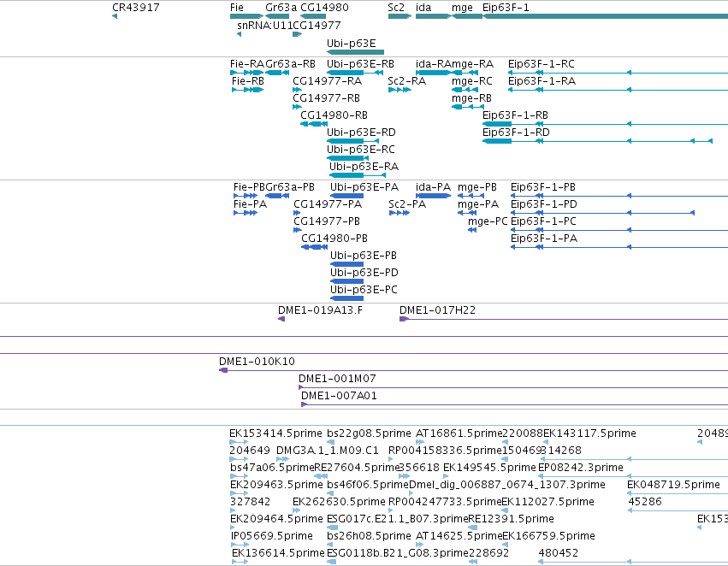Image resolution: width=728 pixels, height=566 pixels.
Task: Click the ida-PA protein label
Action: (433, 187)
